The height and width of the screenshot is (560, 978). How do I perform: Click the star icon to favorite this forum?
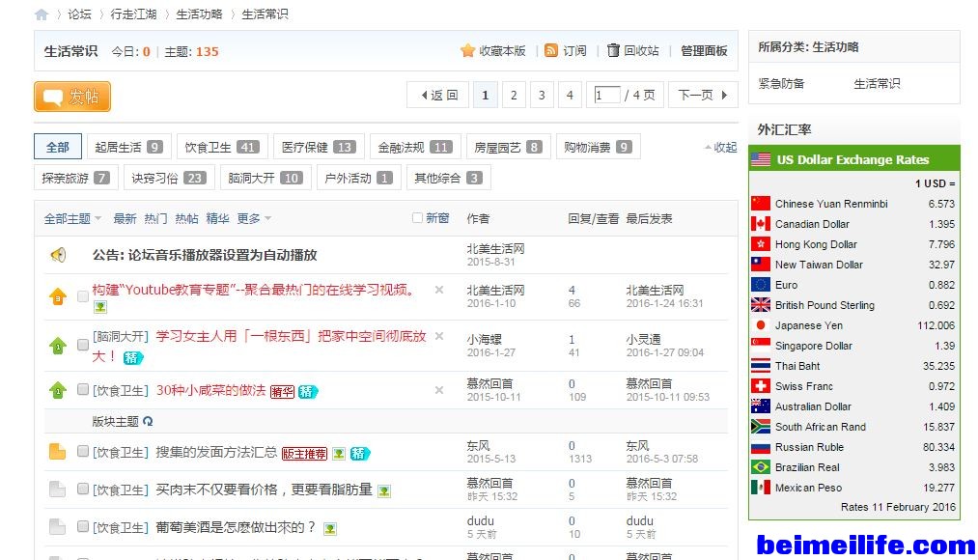click(x=467, y=51)
